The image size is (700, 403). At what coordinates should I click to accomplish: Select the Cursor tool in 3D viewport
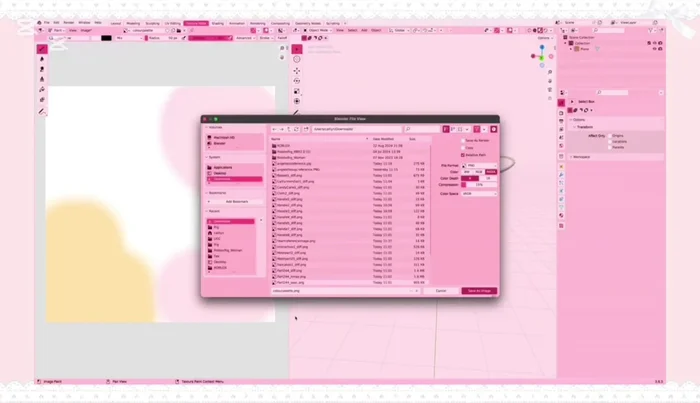297,59
